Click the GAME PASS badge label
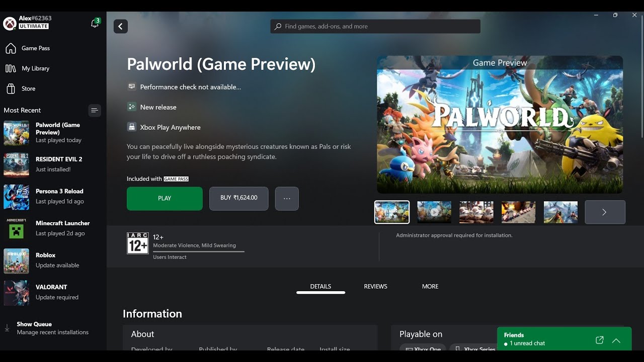644x362 pixels. [x=176, y=179]
